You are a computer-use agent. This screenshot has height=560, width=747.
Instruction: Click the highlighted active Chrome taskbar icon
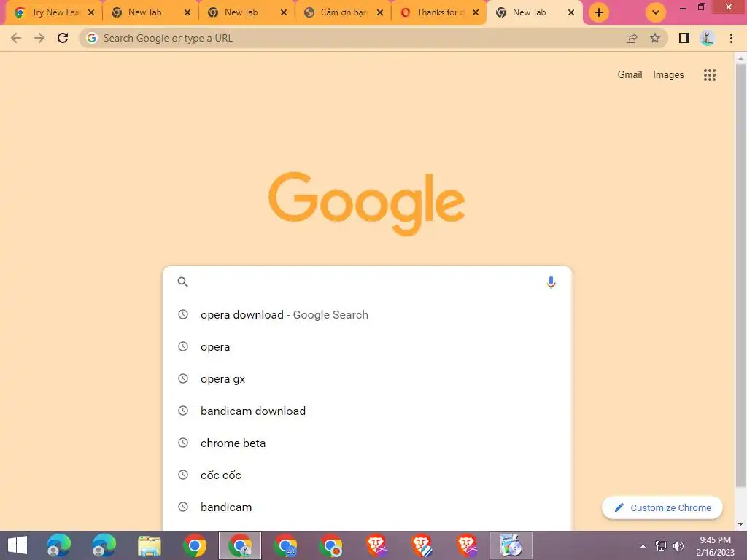(240, 545)
